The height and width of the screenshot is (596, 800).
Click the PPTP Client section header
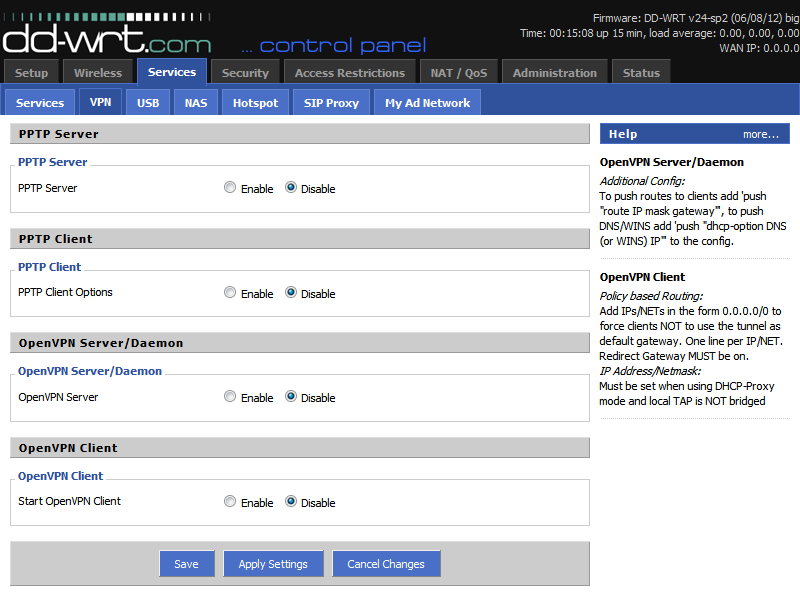(x=300, y=239)
